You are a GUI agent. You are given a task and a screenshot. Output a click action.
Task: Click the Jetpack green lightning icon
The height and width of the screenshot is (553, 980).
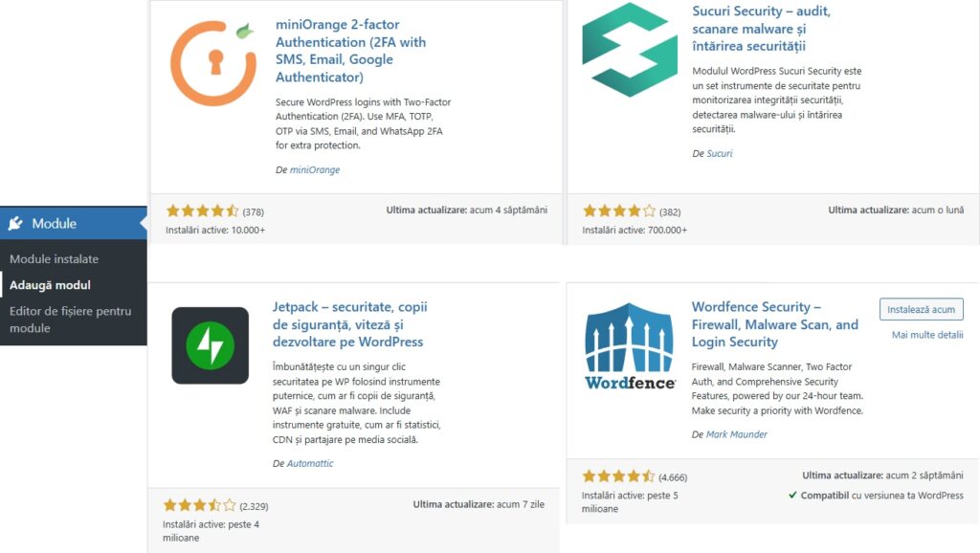tap(210, 345)
